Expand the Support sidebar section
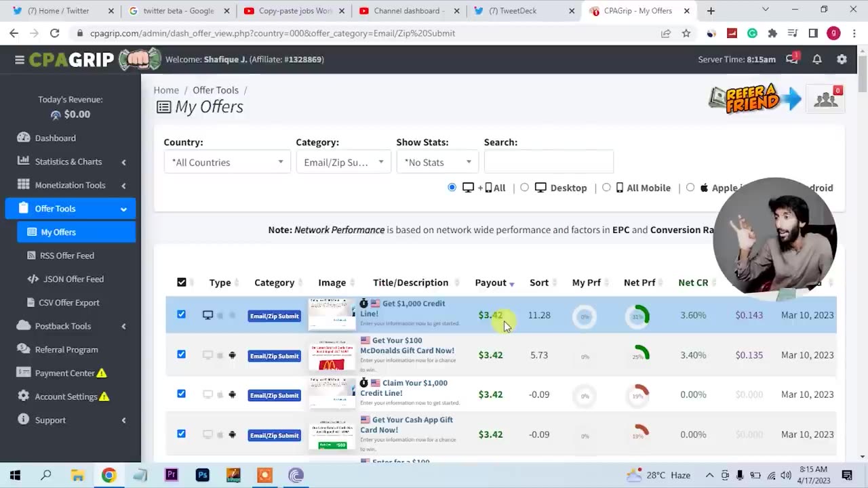This screenshot has height=488, width=868. click(x=71, y=420)
